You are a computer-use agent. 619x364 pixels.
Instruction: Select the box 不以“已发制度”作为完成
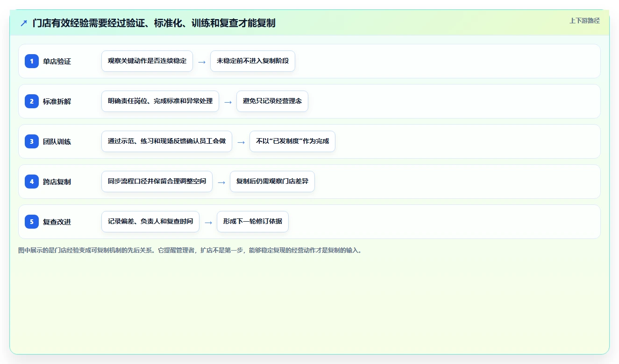coord(292,141)
